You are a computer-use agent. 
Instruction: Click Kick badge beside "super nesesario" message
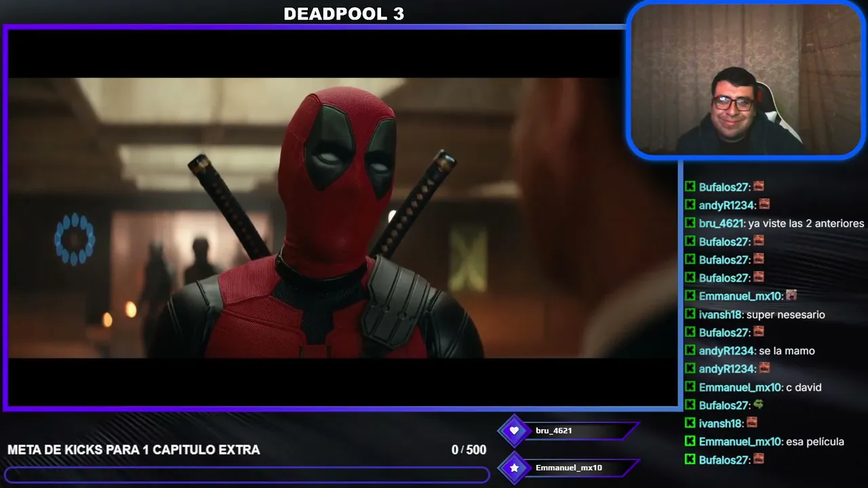coord(690,314)
